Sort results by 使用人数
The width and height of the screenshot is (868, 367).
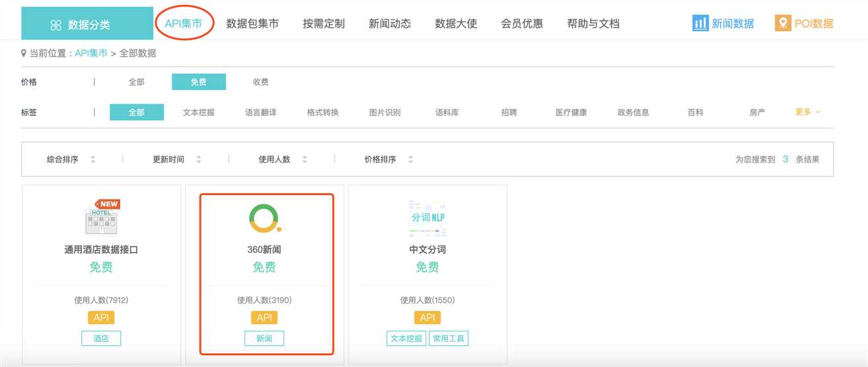(274, 159)
